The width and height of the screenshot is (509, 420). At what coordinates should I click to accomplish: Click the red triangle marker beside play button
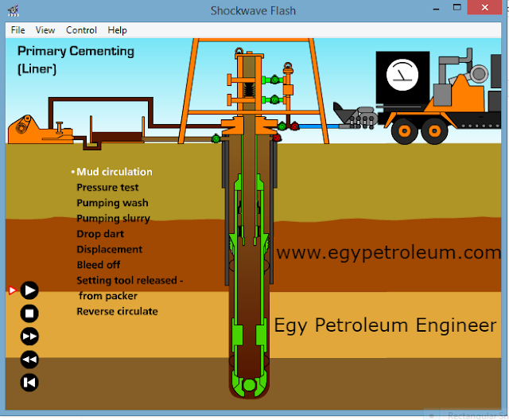pos(13,290)
